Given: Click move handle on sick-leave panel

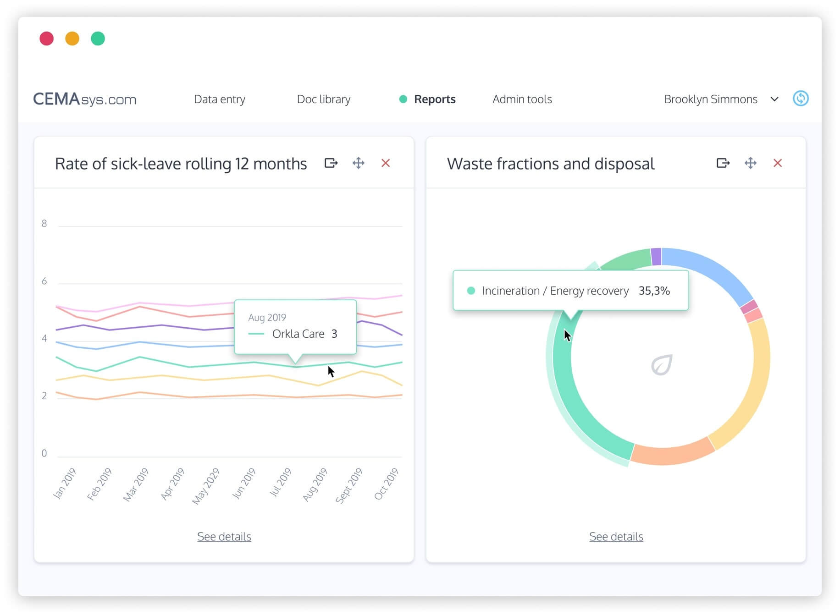Looking at the screenshot, I should [359, 163].
